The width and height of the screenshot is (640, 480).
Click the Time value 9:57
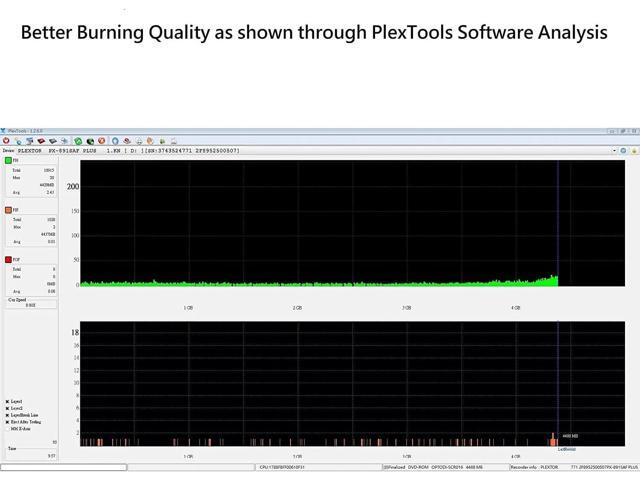coord(52,456)
